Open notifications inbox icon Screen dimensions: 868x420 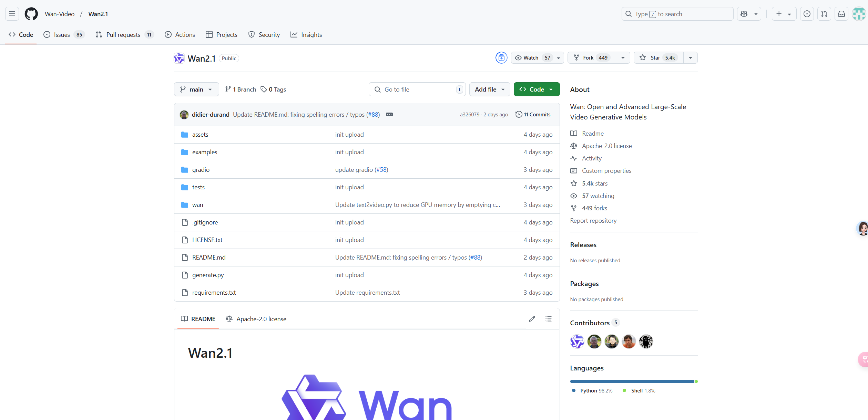pyautogui.click(x=841, y=14)
